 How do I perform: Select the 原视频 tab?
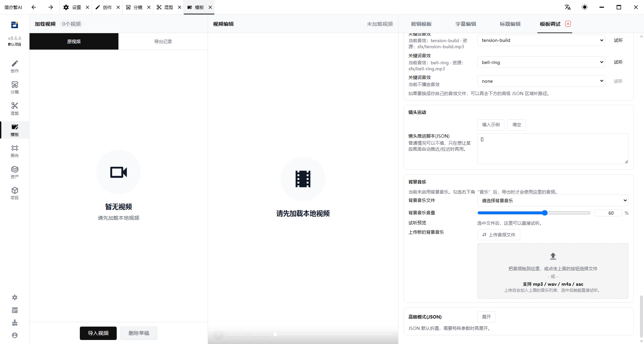(74, 42)
